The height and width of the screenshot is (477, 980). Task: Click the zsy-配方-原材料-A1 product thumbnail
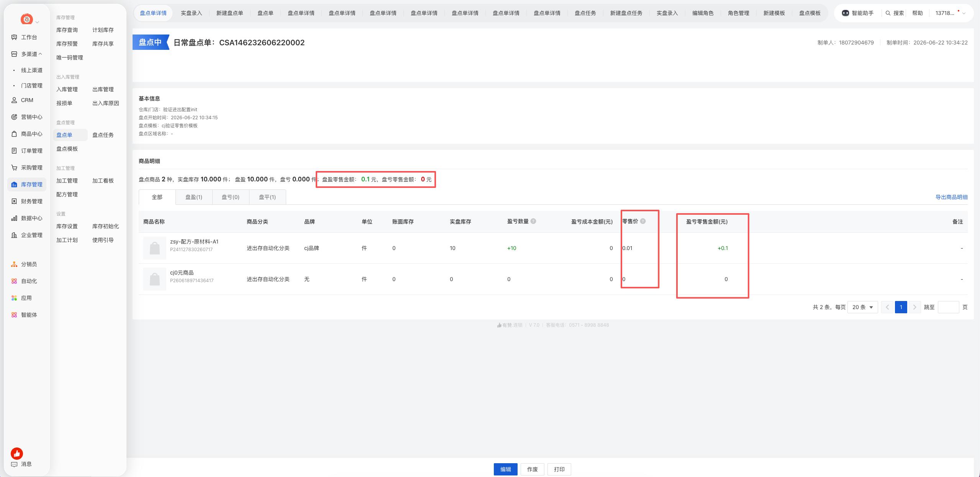point(155,248)
